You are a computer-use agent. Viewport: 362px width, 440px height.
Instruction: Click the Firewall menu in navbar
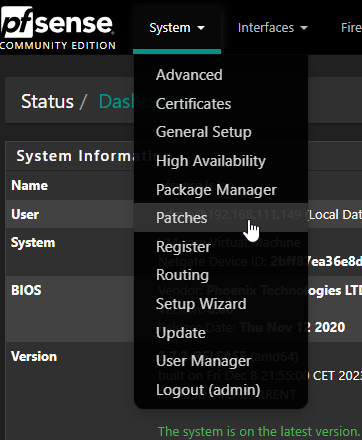(x=351, y=28)
